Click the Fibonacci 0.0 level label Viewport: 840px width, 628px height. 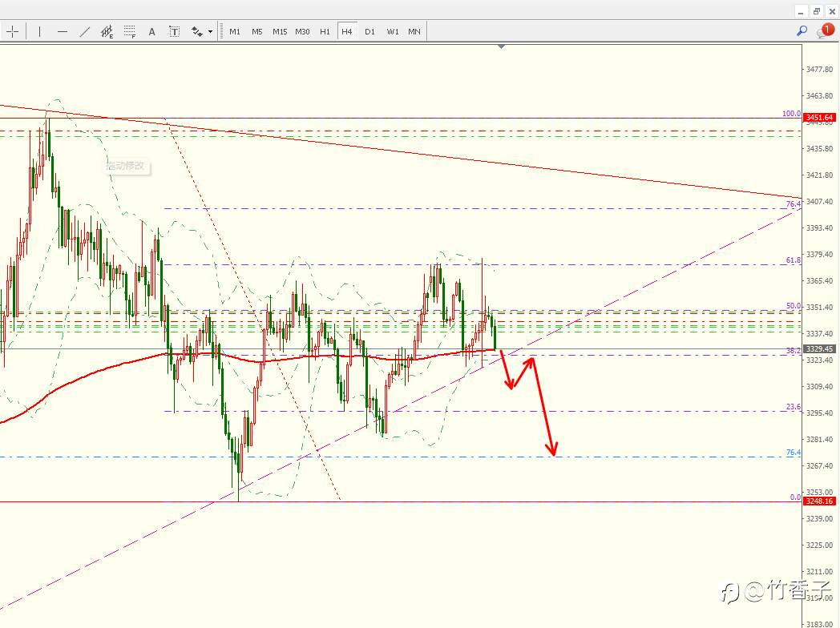(x=796, y=497)
